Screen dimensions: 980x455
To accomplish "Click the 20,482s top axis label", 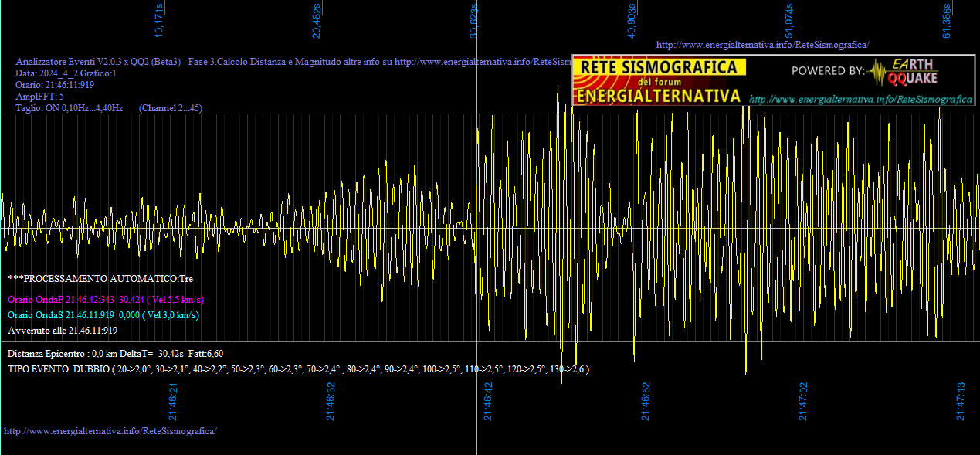I will (316, 19).
